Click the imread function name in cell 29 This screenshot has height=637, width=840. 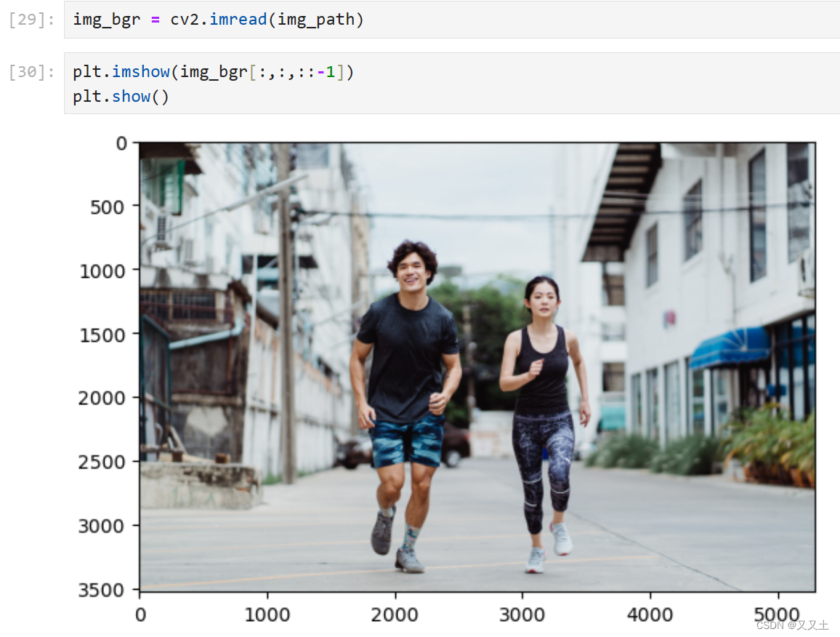tap(238, 19)
